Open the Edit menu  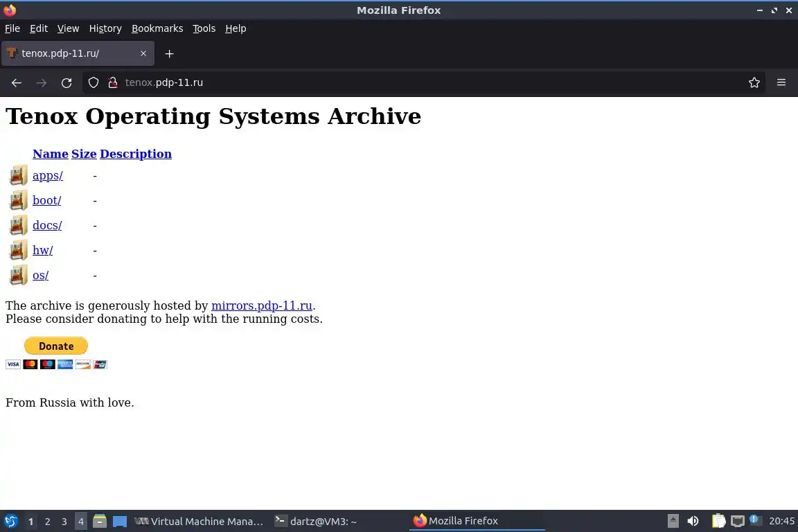pos(39,28)
